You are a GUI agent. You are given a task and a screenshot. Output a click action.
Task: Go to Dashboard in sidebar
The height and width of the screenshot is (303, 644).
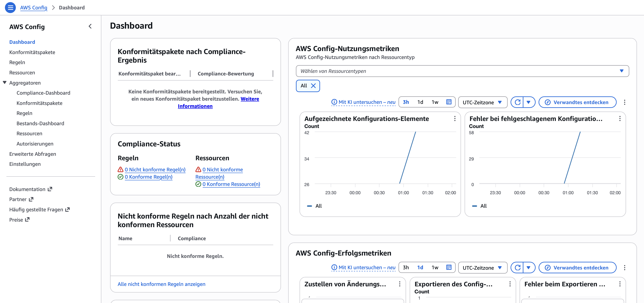pos(22,42)
